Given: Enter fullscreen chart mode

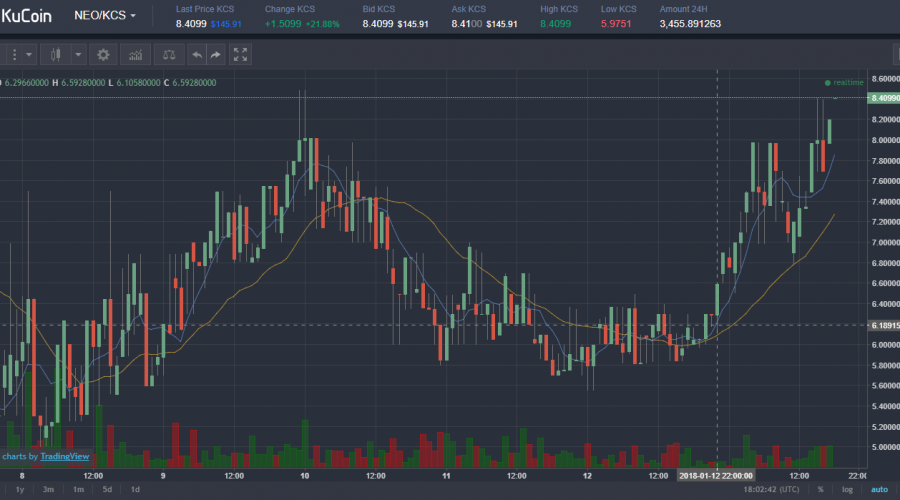Looking at the screenshot, I should click(x=240, y=54).
